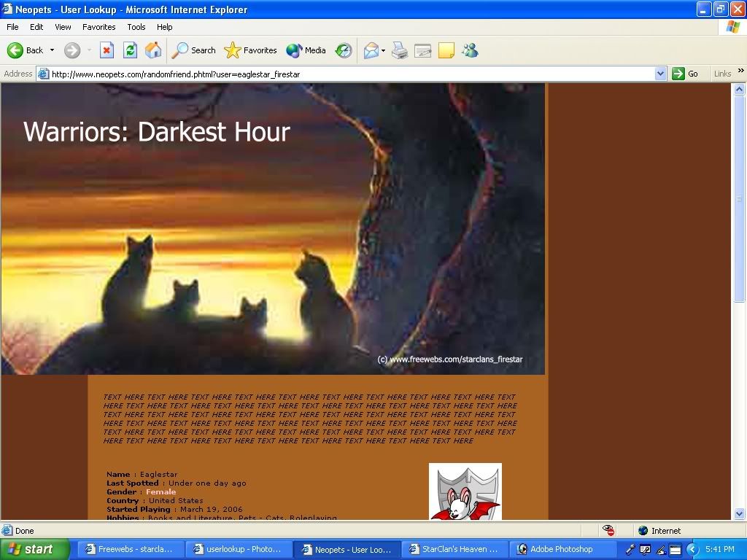Click the Windows flag throbber logo
Image resolution: width=747 pixels, height=560 pixels.
click(733, 27)
